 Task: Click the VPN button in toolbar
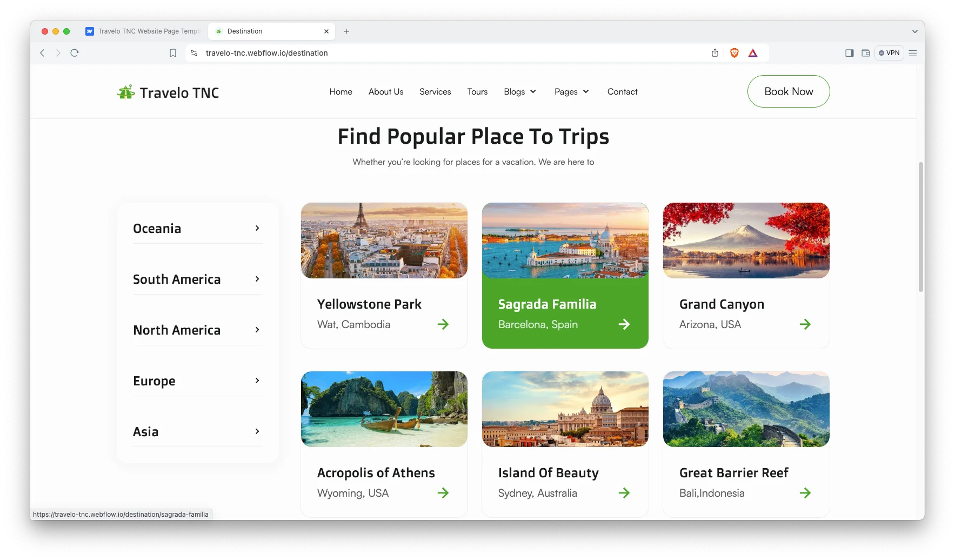[x=889, y=53]
